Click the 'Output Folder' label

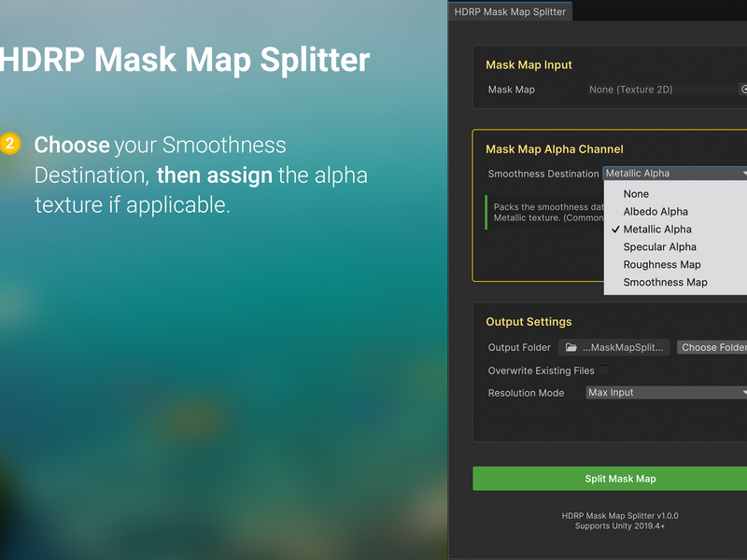coord(519,347)
